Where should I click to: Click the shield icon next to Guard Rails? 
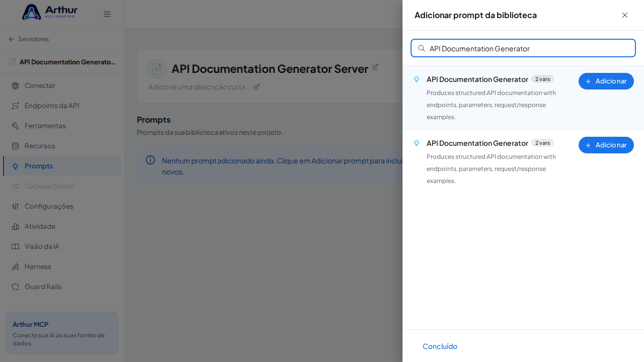click(x=15, y=287)
